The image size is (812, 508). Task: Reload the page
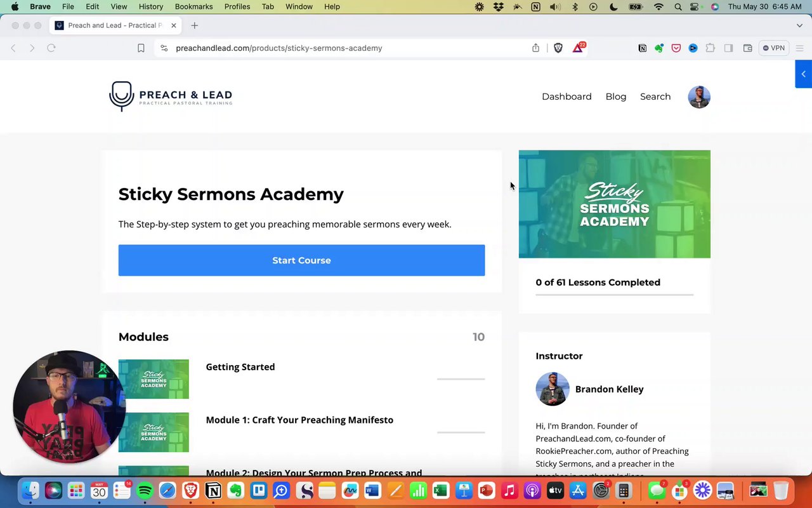pos(51,48)
